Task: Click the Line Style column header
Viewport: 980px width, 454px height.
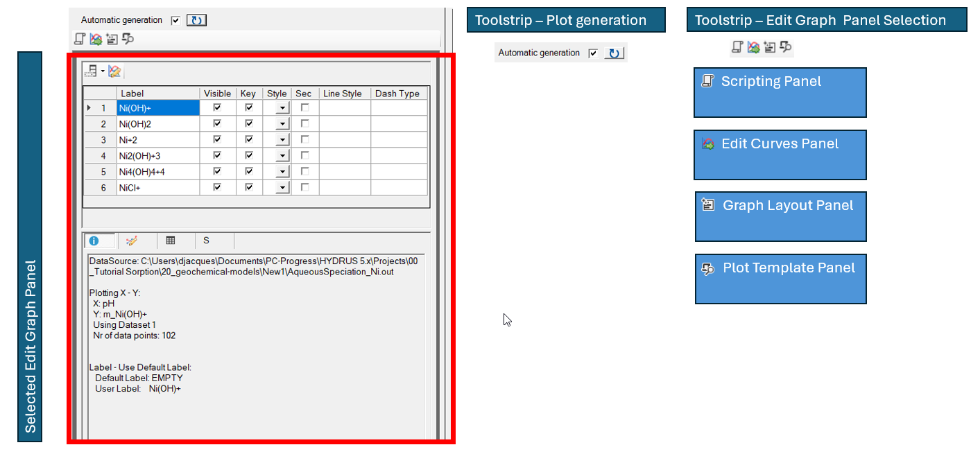Action: [343, 94]
